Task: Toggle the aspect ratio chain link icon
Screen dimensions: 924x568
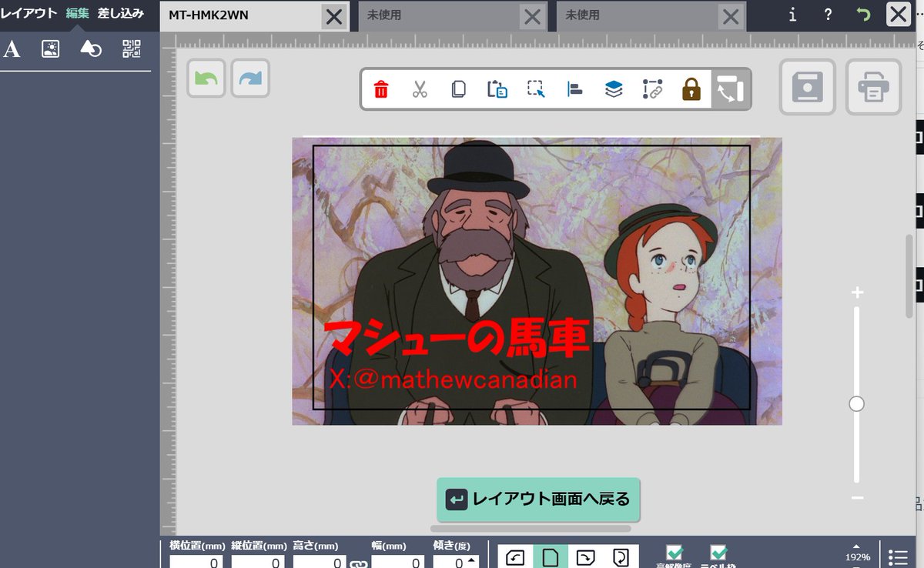Action: 358,564
